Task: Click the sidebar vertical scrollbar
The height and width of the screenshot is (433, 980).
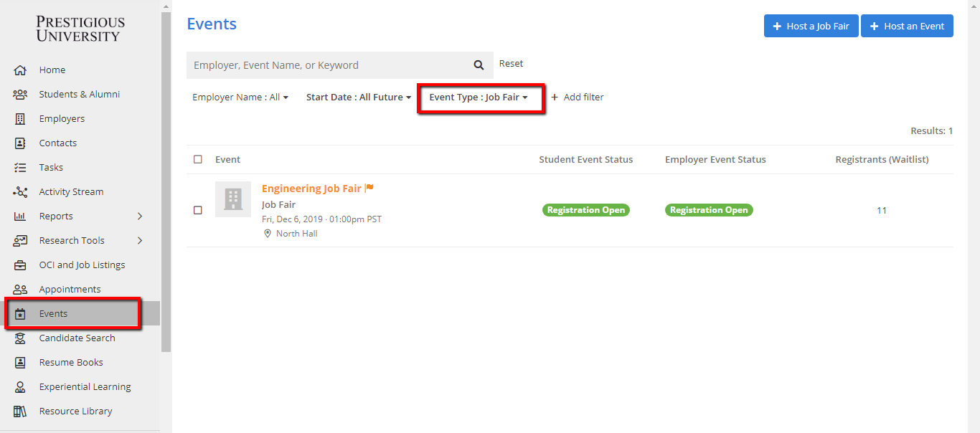Action: (166, 179)
